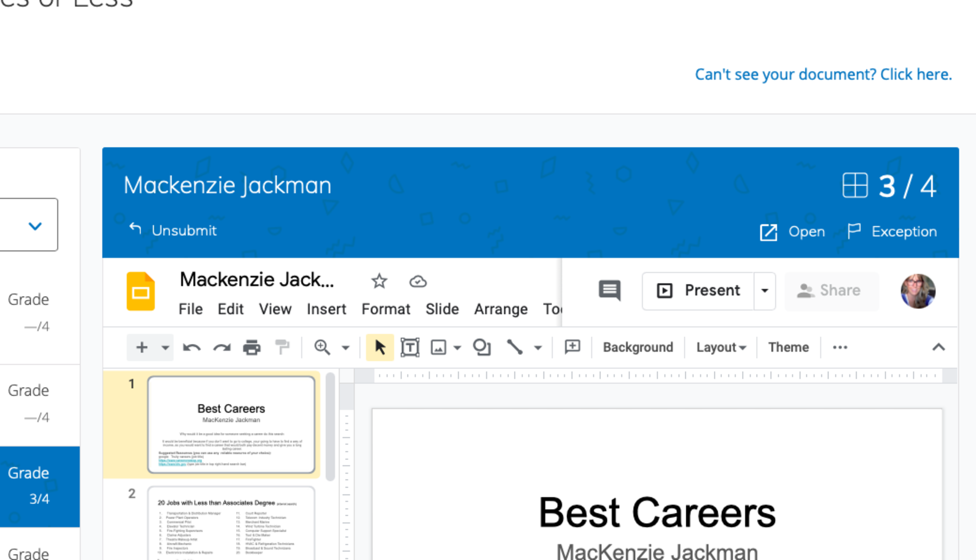The width and height of the screenshot is (976, 560).
Task: Open the Slide menu
Action: [x=442, y=309]
